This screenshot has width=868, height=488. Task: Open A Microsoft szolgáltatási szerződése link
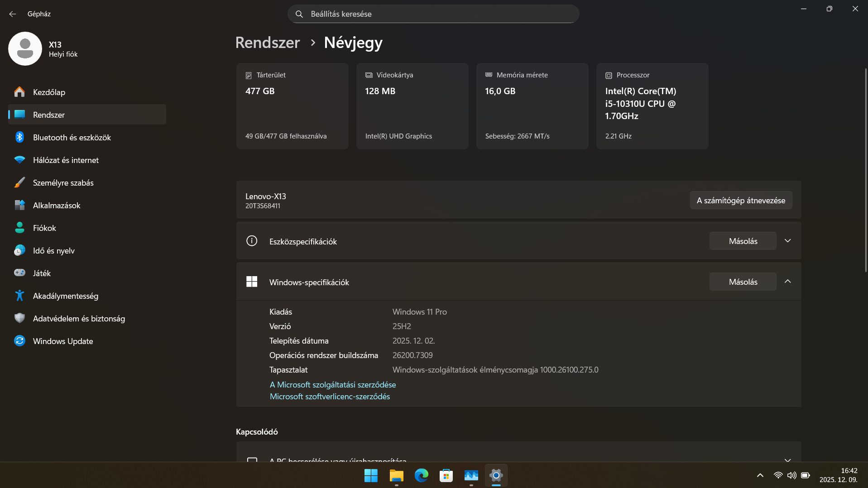[333, 384]
